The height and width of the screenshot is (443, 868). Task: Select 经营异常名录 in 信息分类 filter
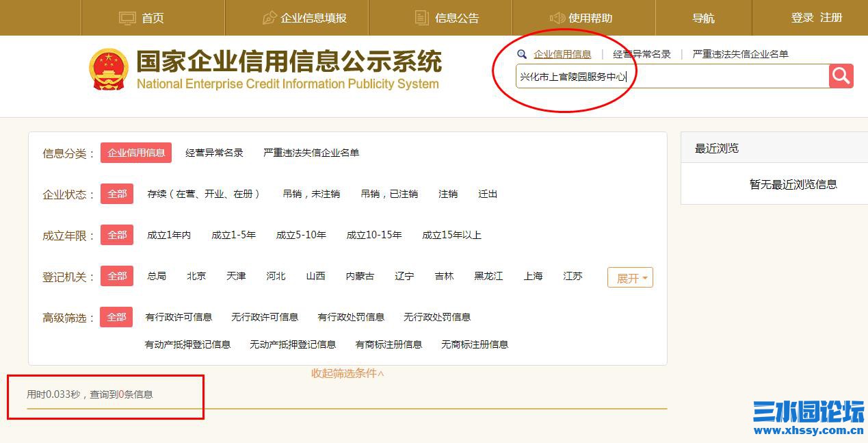click(x=214, y=153)
